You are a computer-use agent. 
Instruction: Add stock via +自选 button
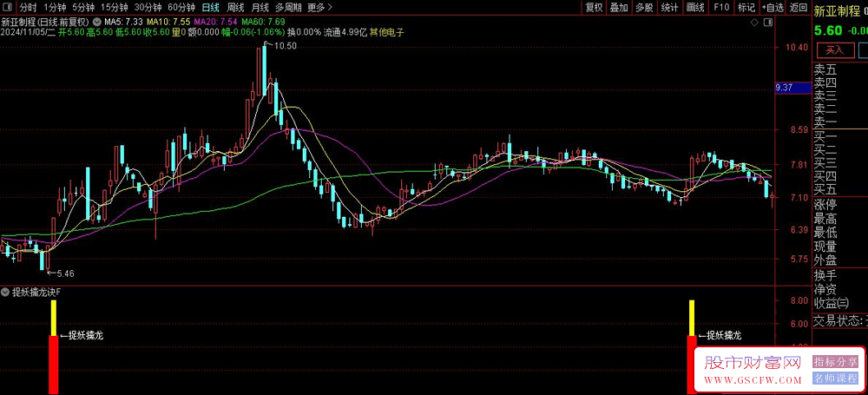(773, 7)
